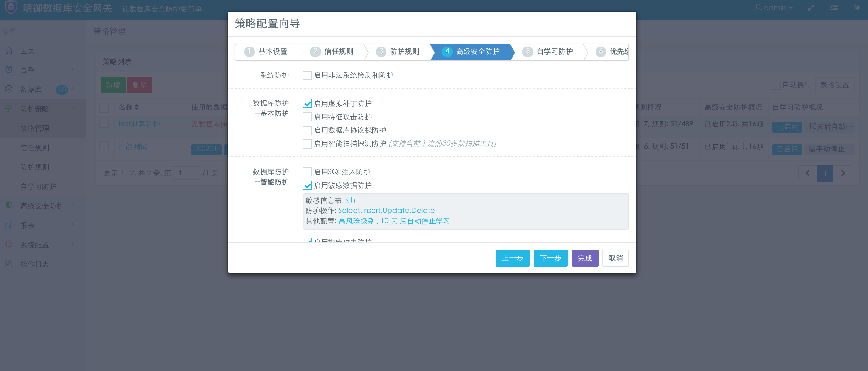The height and width of the screenshot is (371, 868).
Task: Expand the 报表 menu chevron
Action: pos(73,225)
